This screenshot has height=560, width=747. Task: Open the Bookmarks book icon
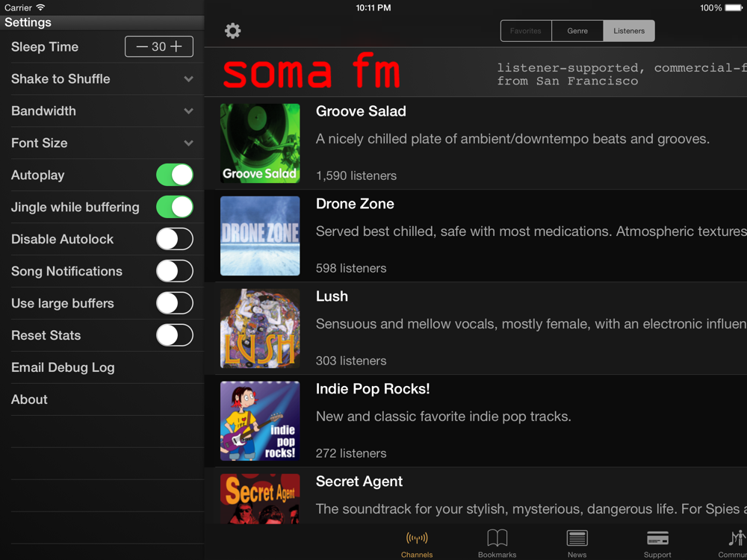click(498, 538)
